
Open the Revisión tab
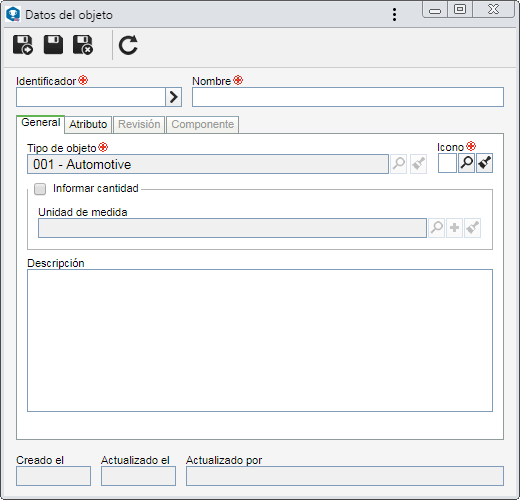click(x=139, y=124)
